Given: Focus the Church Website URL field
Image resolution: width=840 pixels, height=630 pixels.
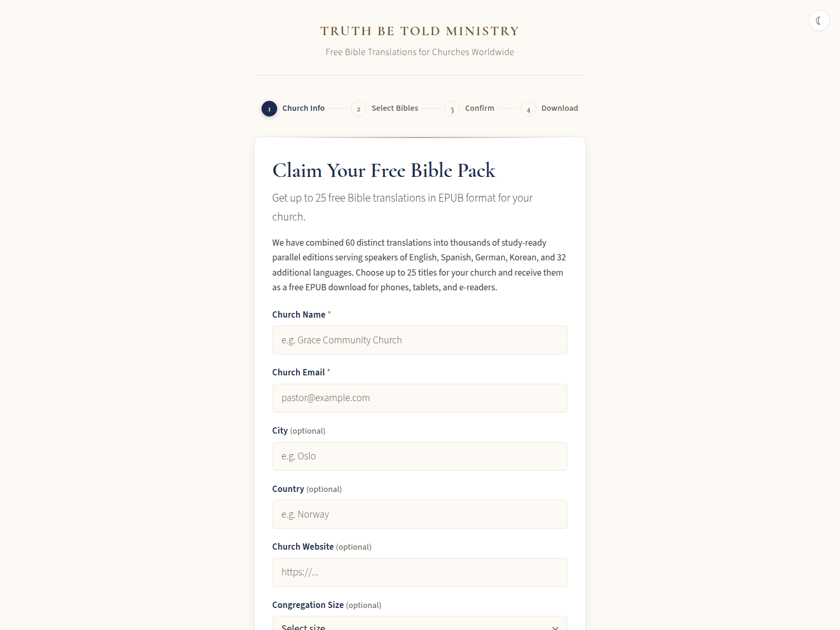Looking at the screenshot, I should [x=419, y=572].
